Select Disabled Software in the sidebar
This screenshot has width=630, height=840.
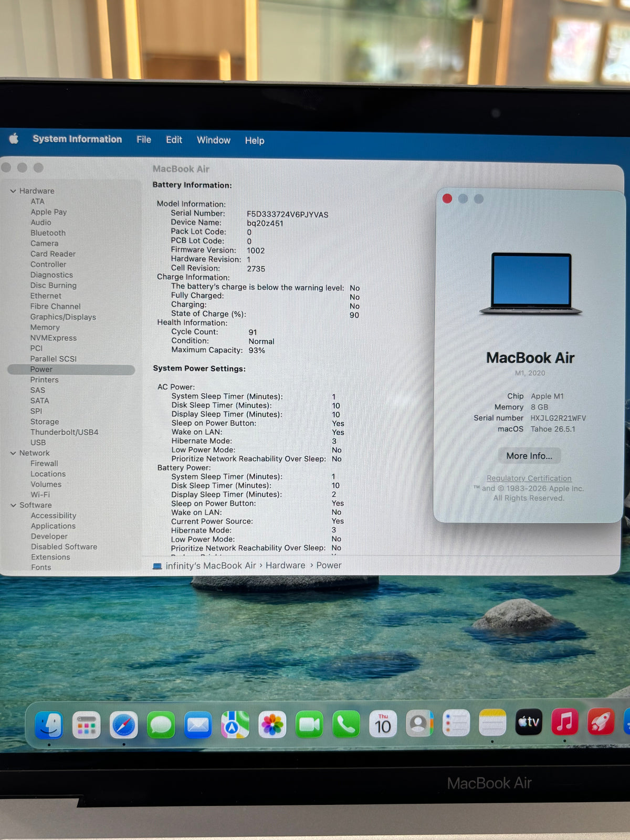(64, 547)
